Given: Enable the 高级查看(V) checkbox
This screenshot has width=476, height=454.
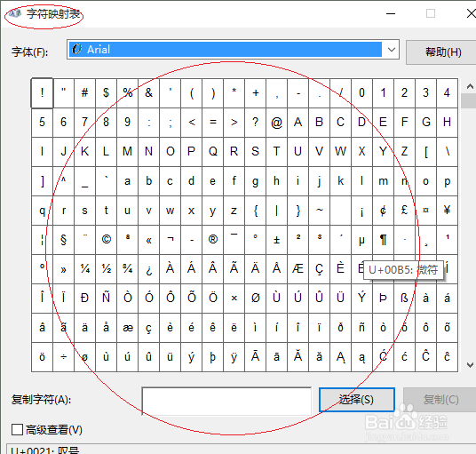Looking at the screenshot, I should click(x=17, y=430).
